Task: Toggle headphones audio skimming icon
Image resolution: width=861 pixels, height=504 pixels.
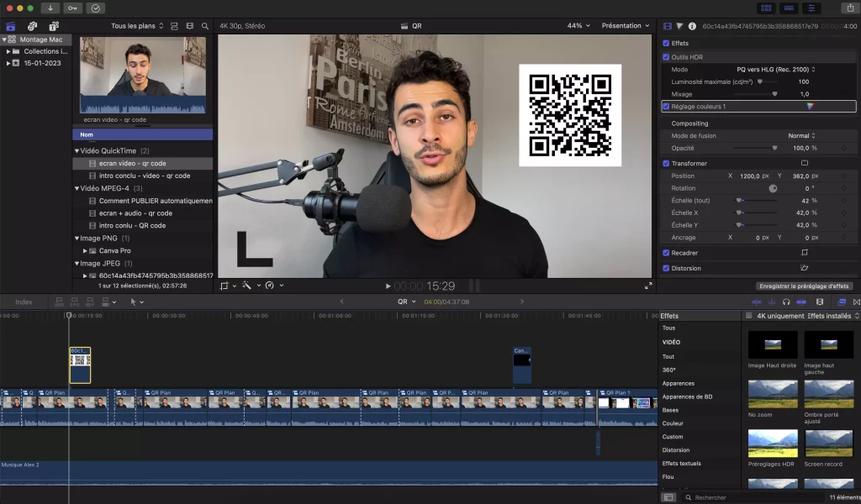Action: coord(786,302)
